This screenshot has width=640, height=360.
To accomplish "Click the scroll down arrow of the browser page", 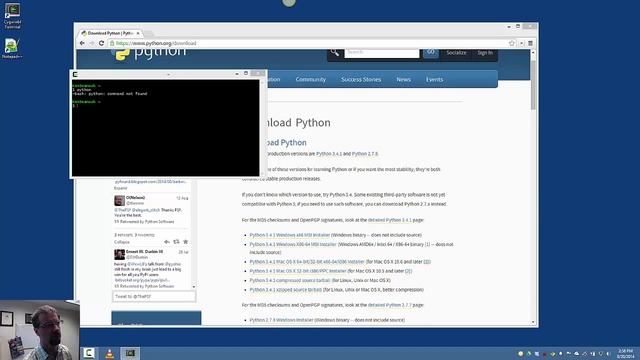I will tap(533, 322).
